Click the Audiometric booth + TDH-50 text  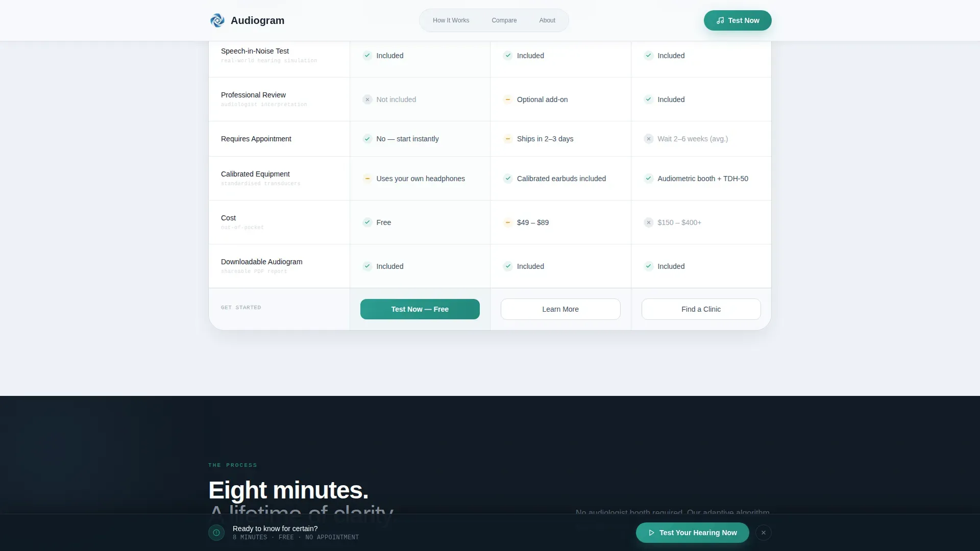(x=703, y=179)
